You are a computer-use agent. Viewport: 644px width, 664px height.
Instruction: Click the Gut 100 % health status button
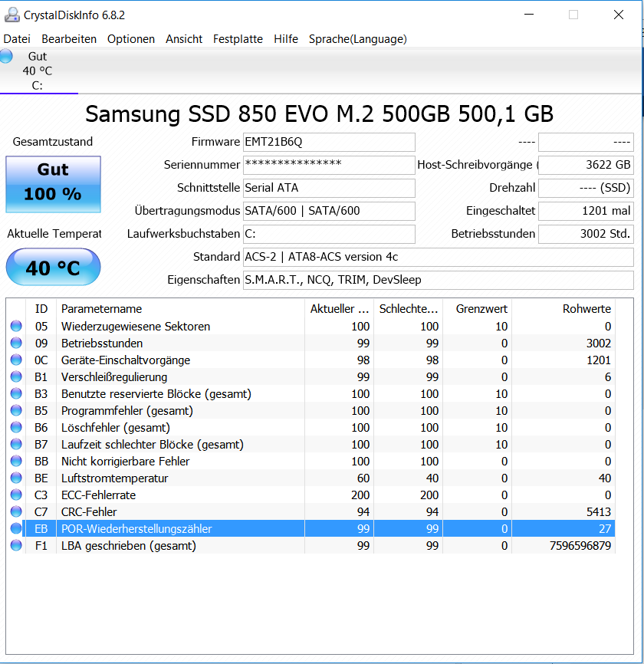(x=53, y=184)
